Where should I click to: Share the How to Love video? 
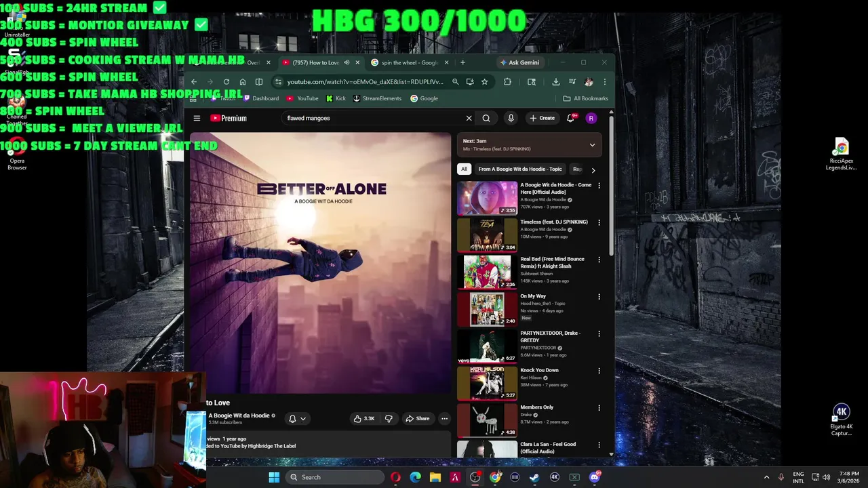tap(417, 418)
